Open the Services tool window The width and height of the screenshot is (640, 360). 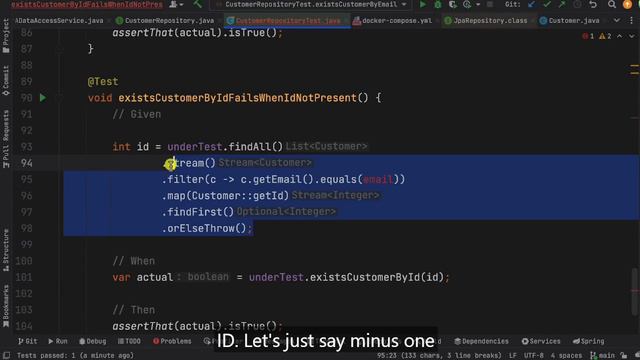pos(541,341)
